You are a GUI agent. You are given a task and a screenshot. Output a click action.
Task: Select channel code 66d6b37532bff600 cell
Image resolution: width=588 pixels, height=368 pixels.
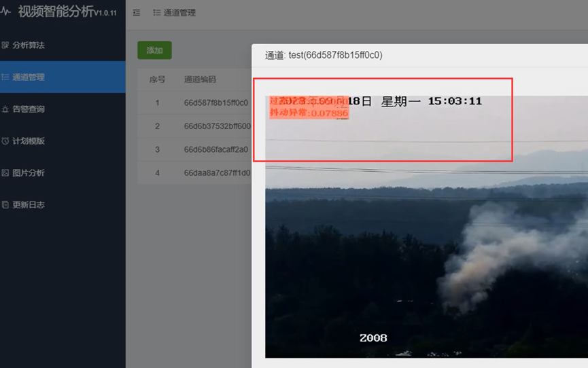217,126
